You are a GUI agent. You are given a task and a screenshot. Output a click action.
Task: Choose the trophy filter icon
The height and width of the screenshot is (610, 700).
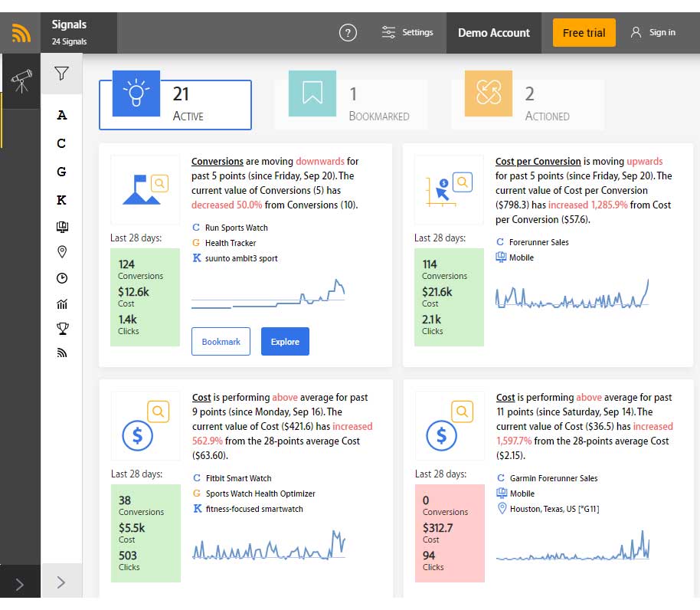62,329
